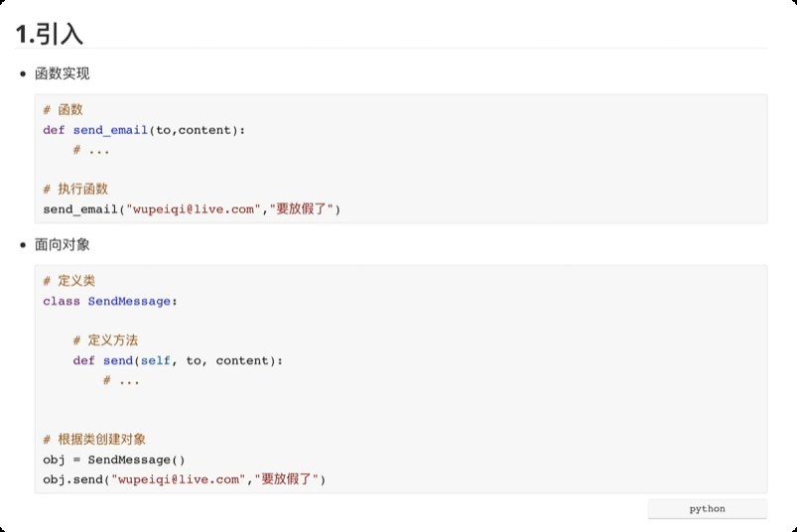Image resolution: width=797 pixels, height=532 pixels.
Task: Click the bullet text "函数实现"
Action: click(62, 73)
